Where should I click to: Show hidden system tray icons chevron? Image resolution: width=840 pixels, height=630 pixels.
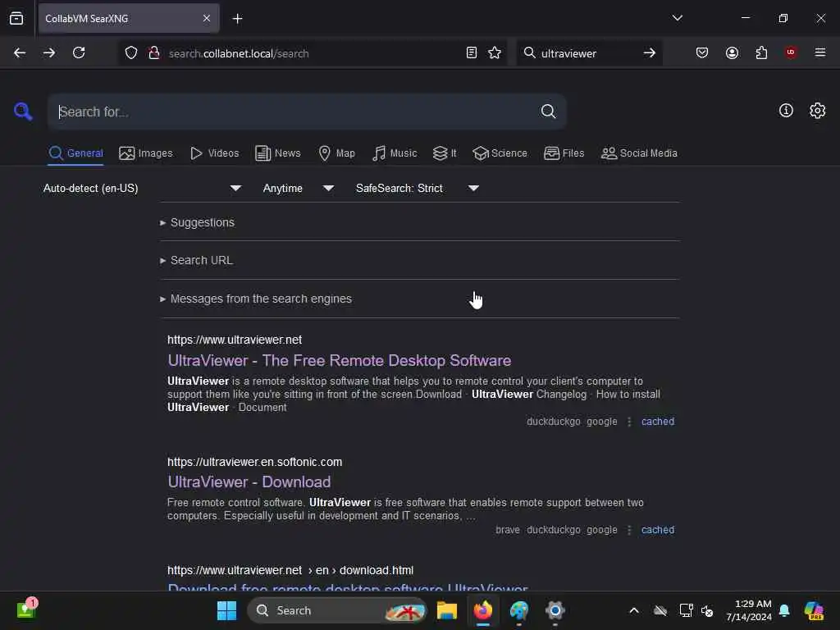coord(634,610)
